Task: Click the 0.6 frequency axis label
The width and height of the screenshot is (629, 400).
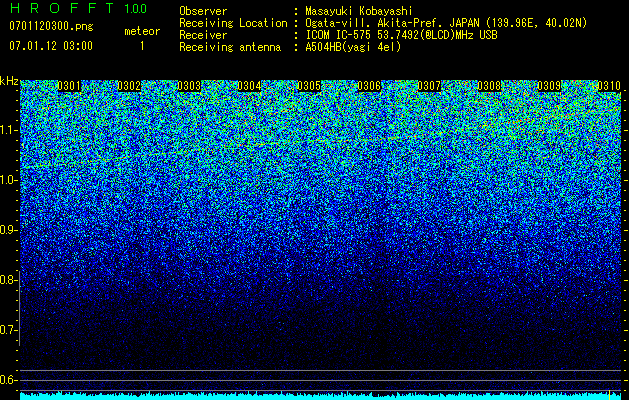Action: pos(8,380)
